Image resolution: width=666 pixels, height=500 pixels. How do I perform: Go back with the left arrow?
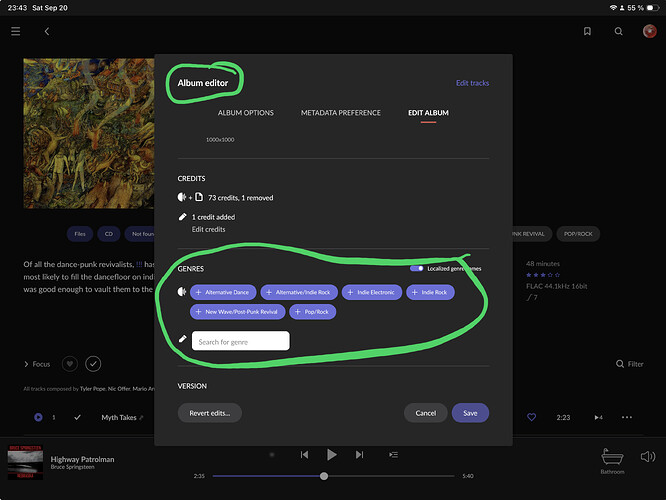pos(46,31)
